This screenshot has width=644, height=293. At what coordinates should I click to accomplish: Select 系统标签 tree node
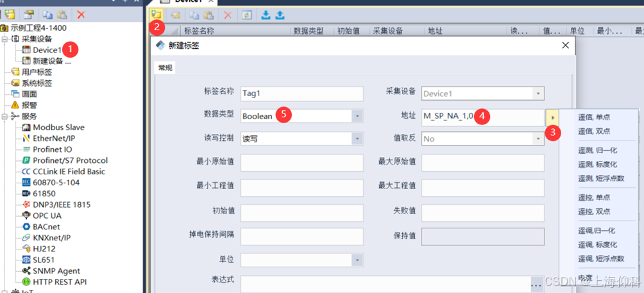pyautogui.click(x=37, y=83)
